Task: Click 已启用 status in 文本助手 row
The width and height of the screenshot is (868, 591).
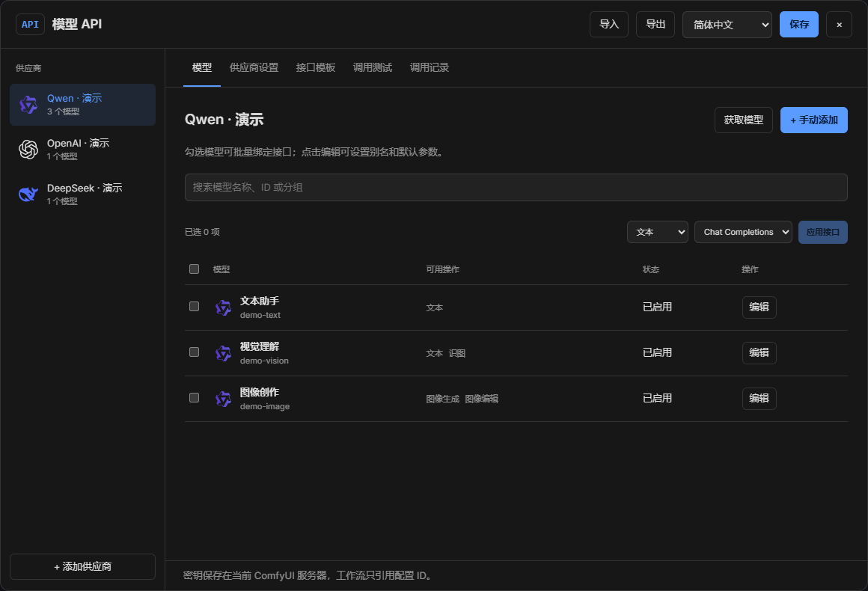Action: (657, 307)
